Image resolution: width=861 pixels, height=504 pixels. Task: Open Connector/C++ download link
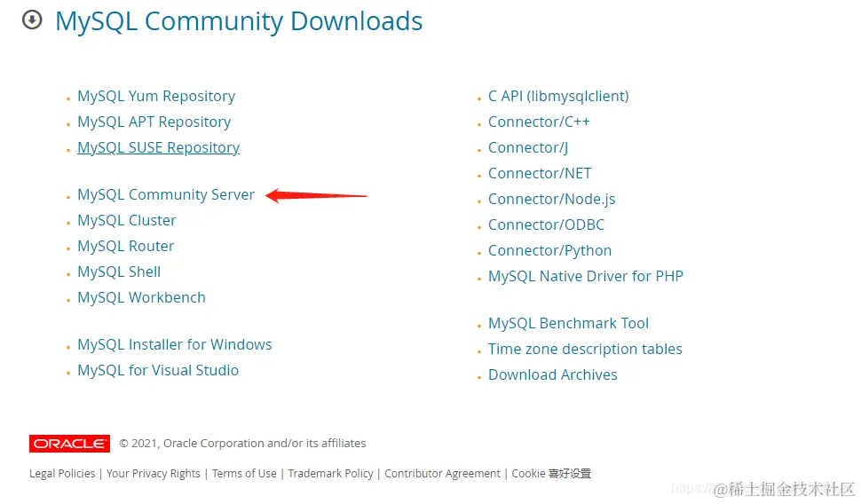coord(539,122)
